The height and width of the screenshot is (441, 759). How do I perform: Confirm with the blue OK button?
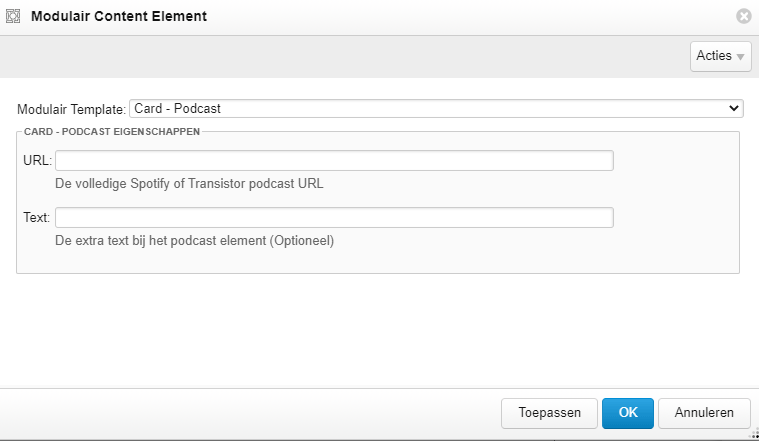click(x=628, y=413)
